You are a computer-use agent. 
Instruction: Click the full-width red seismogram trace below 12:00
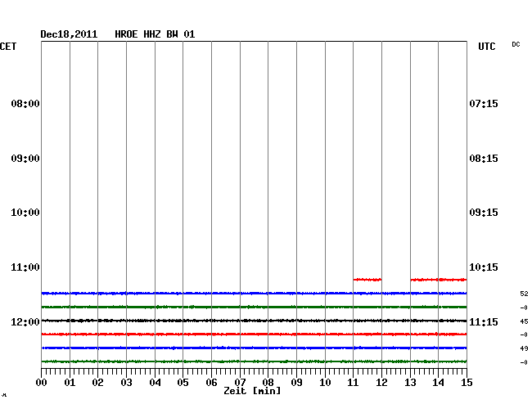pyautogui.click(x=254, y=334)
